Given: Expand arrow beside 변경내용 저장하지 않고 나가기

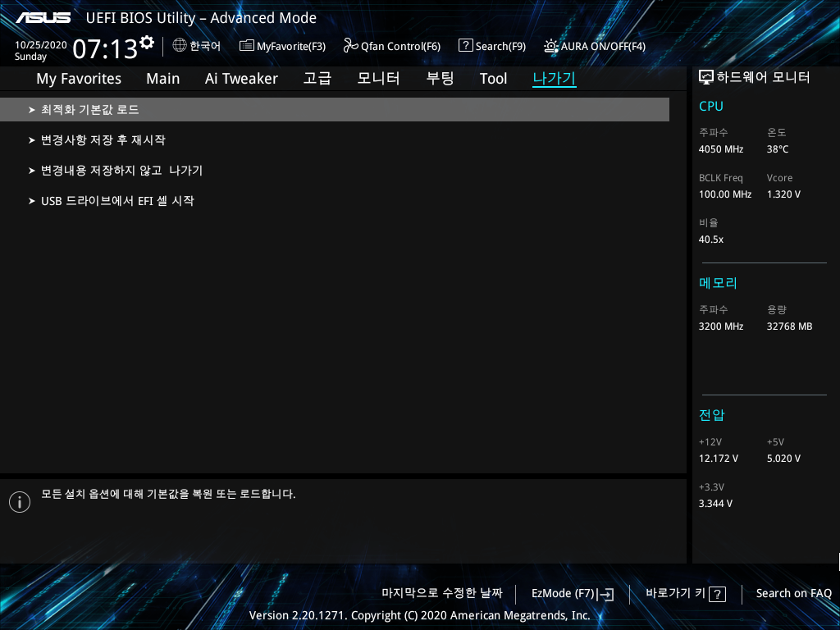Looking at the screenshot, I should coord(32,171).
